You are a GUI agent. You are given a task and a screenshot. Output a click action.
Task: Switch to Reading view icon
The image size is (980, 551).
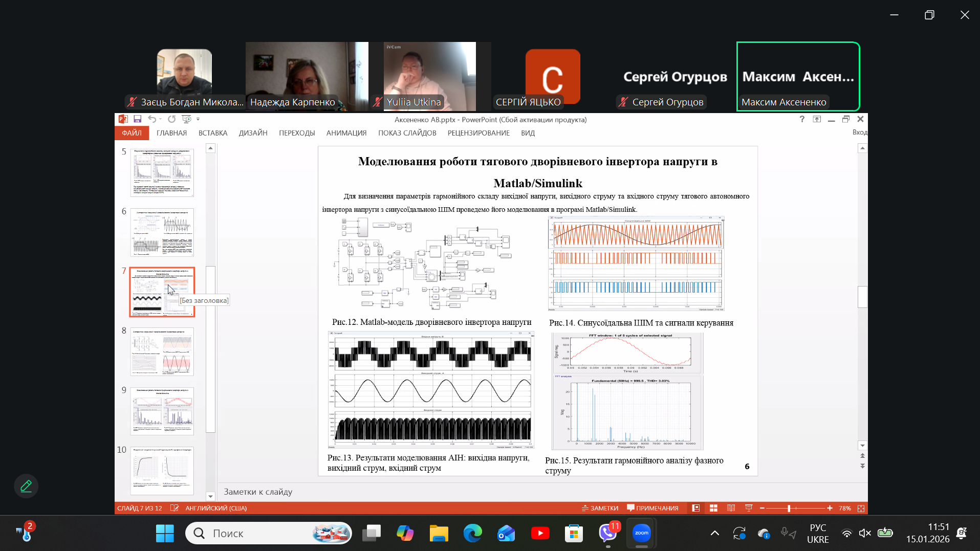[x=731, y=508]
